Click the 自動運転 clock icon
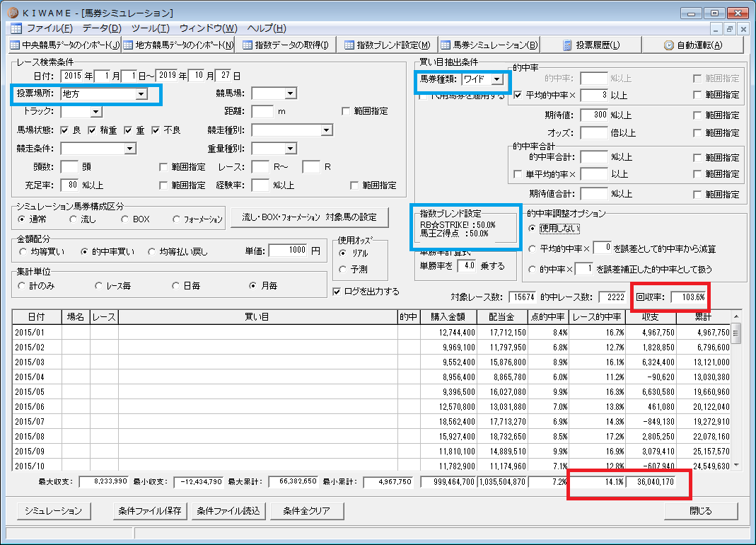This screenshot has height=545, width=756. coord(669,45)
